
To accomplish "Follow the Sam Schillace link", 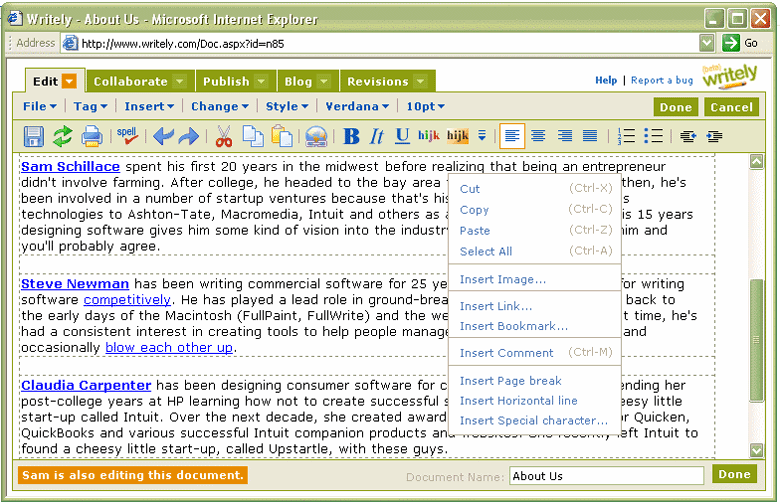I will (70, 166).
